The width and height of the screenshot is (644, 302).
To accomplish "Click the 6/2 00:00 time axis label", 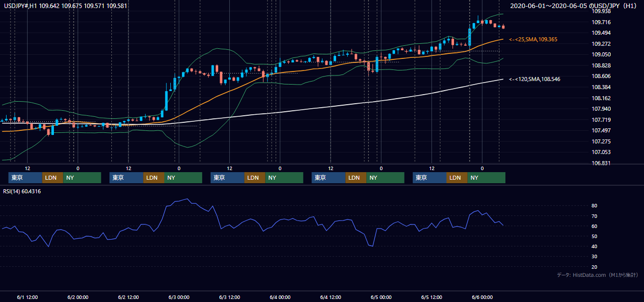I will [x=78, y=297].
